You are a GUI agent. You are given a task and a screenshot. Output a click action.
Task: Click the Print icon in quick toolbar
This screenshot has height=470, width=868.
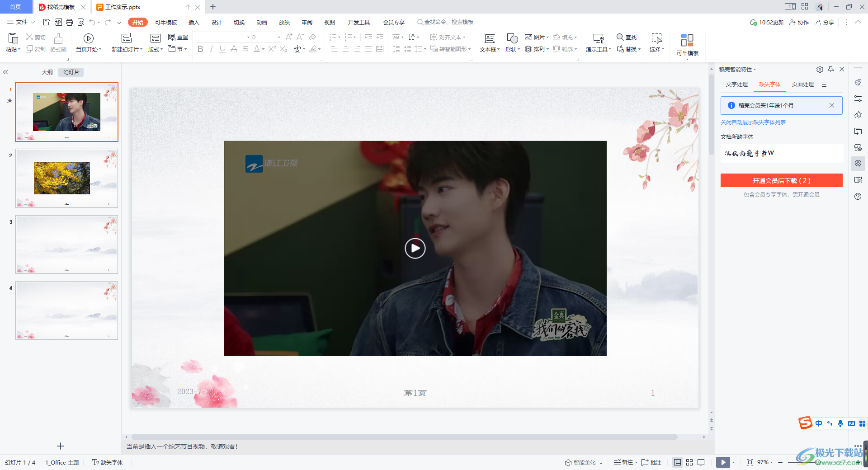pyautogui.click(x=69, y=22)
